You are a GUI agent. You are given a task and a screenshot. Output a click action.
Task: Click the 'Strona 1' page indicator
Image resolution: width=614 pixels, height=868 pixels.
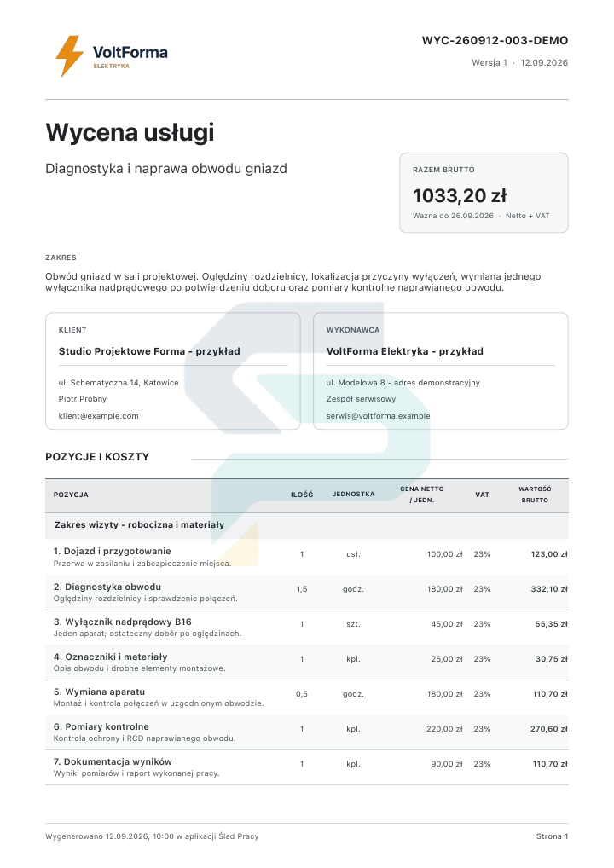[x=552, y=836]
